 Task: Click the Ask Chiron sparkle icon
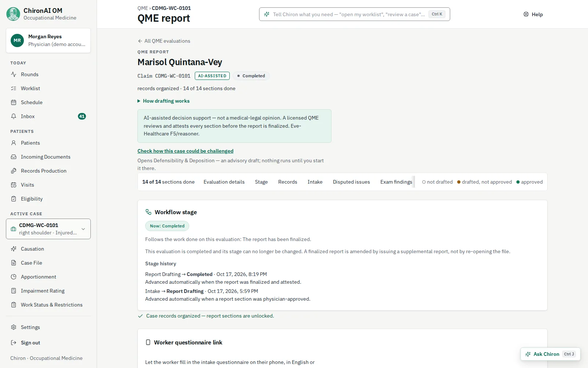[528, 354]
